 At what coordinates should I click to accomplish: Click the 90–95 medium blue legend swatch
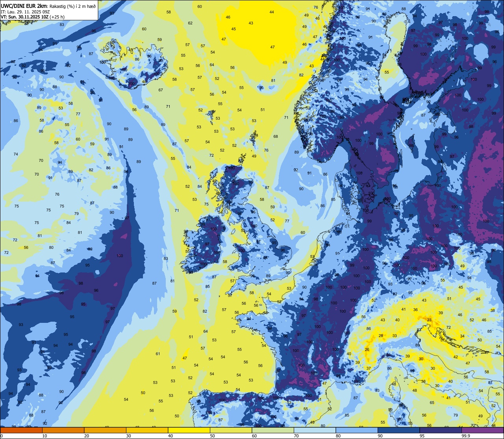(x=398, y=430)
